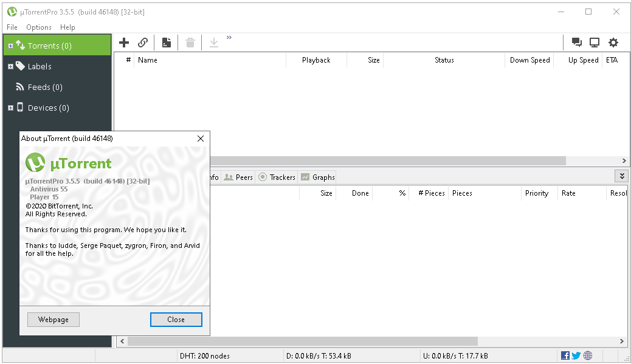Close About dialog with X
Image resolution: width=631 pixels, height=364 pixels.
click(x=201, y=139)
